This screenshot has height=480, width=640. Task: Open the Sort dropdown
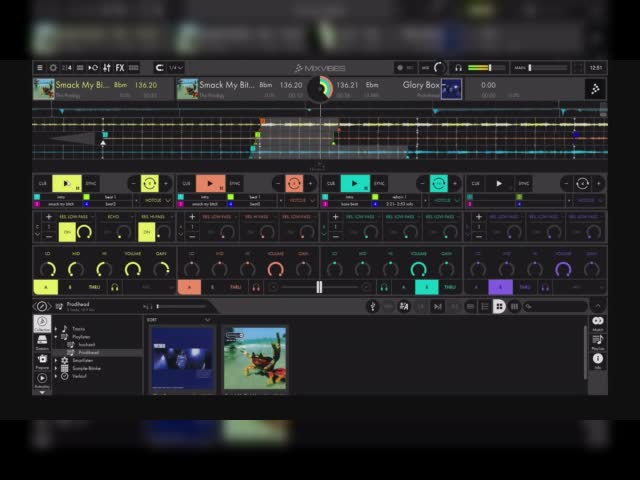pyautogui.click(x=178, y=320)
